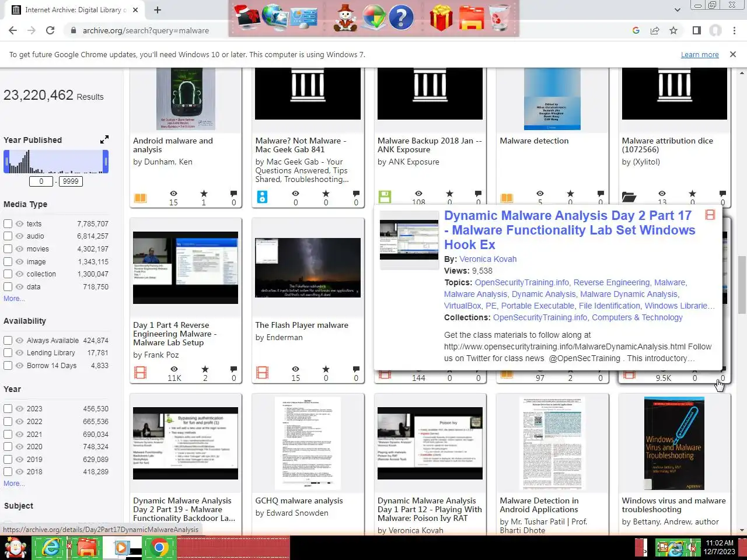Check the movies media type checkbox
This screenshot has width=747, height=560.
pyautogui.click(x=8, y=249)
